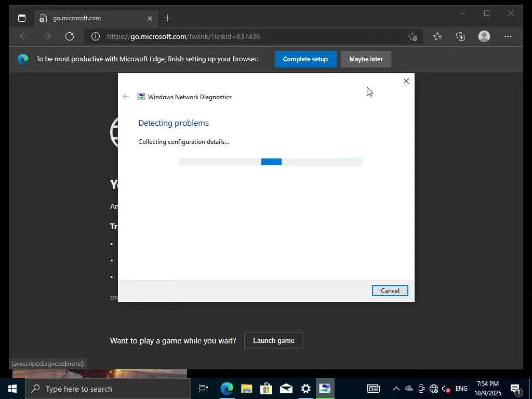Open the notification center icon
The width and height of the screenshot is (532, 399).
click(516, 389)
